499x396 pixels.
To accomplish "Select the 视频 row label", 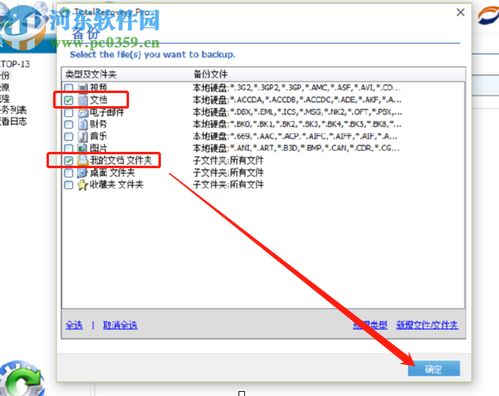I will point(98,88).
